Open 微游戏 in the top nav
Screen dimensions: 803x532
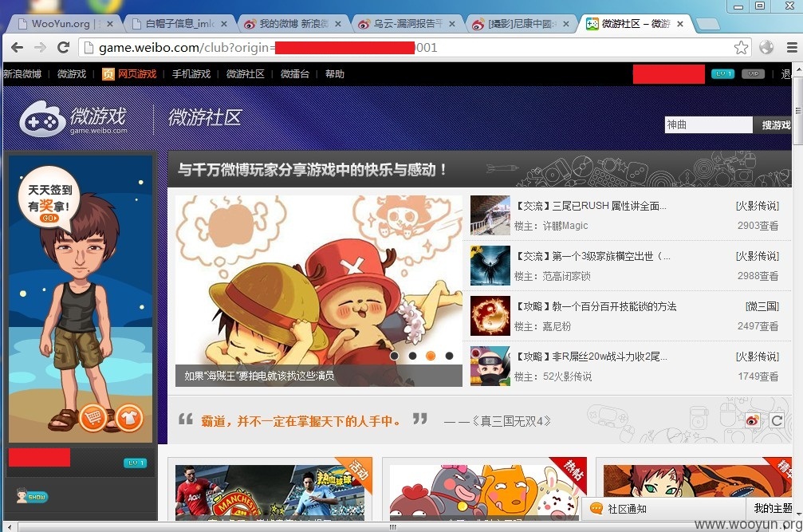72,73
